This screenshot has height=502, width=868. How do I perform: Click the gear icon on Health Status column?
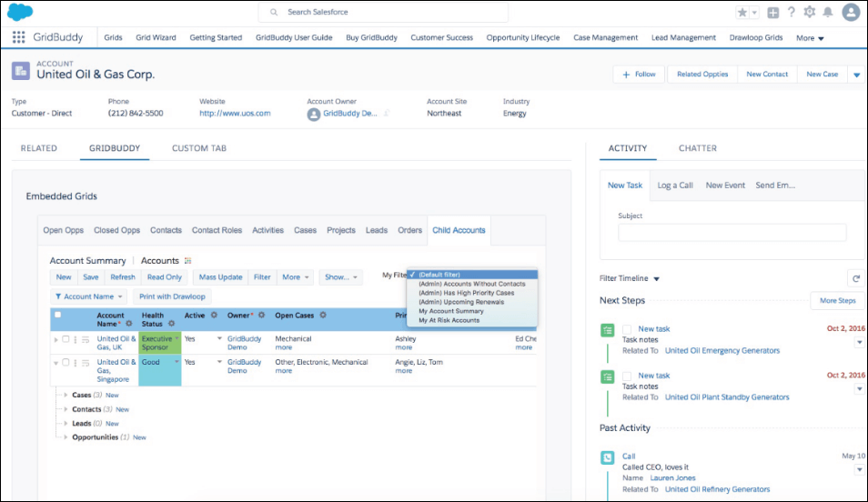click(x=172, y=323)
